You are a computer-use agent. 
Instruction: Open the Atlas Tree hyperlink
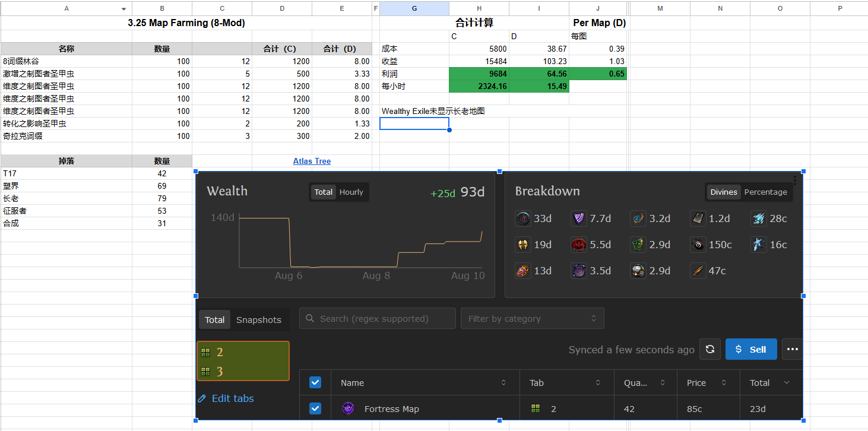(x=312, y=161)
